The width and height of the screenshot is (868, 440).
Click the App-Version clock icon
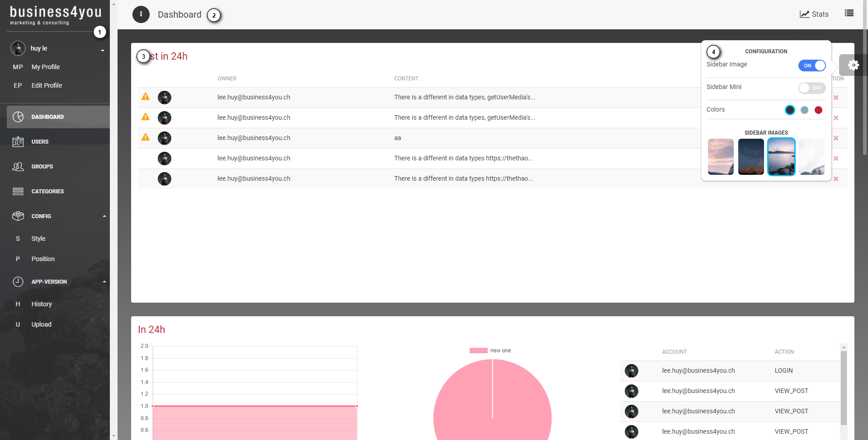[18, 282]
